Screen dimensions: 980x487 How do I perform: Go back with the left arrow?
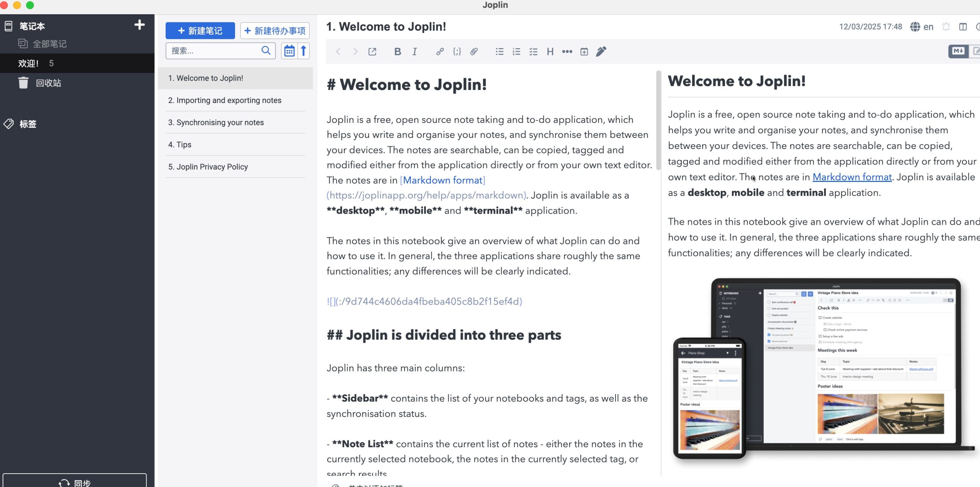[x=338, y=52]
